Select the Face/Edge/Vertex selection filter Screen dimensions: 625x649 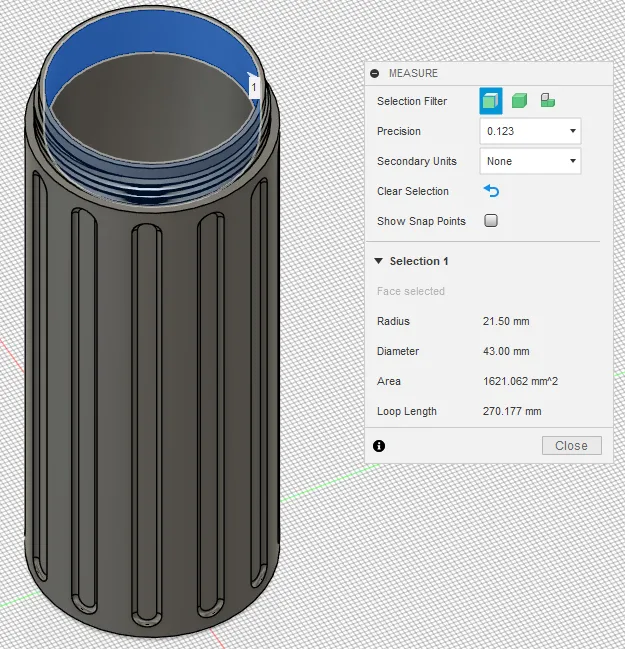(x=490, y=101)
